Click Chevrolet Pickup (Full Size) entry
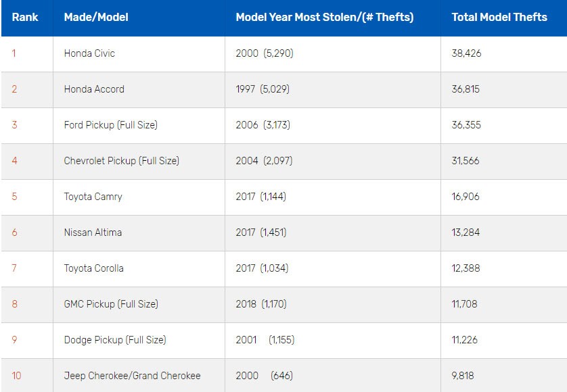The width and height of the screenshot is (567, 392). 122,161
